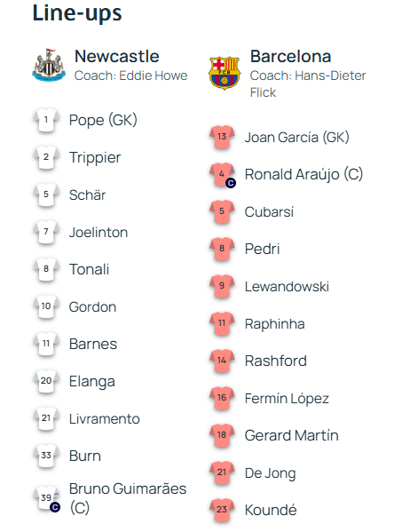Open Tonali's player entry

(x=90, y=269)
